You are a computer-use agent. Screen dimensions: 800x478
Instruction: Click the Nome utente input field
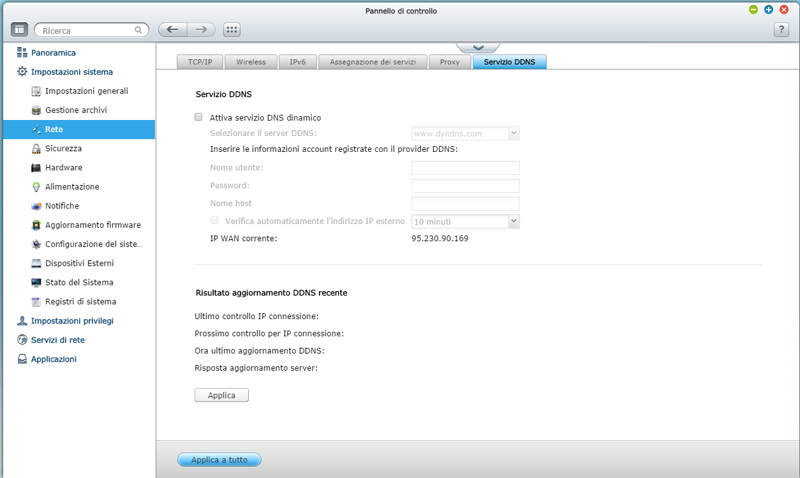pos(465,168)
